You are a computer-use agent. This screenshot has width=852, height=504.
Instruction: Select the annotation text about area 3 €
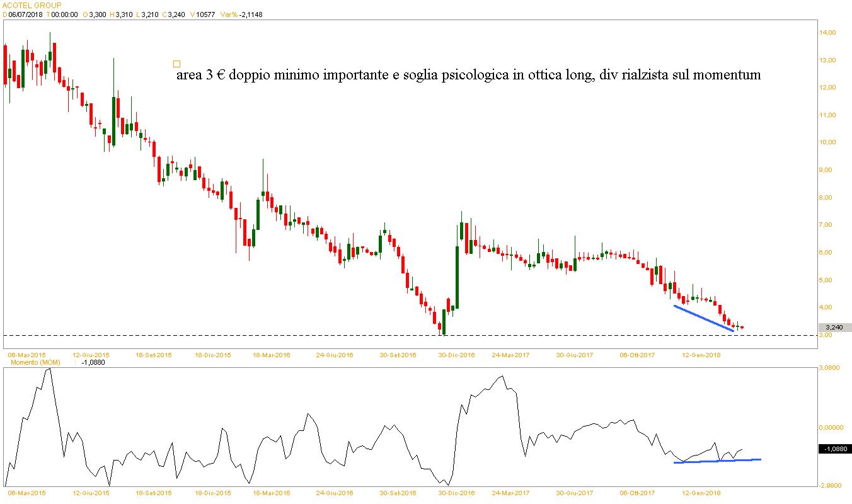(468, 76)
